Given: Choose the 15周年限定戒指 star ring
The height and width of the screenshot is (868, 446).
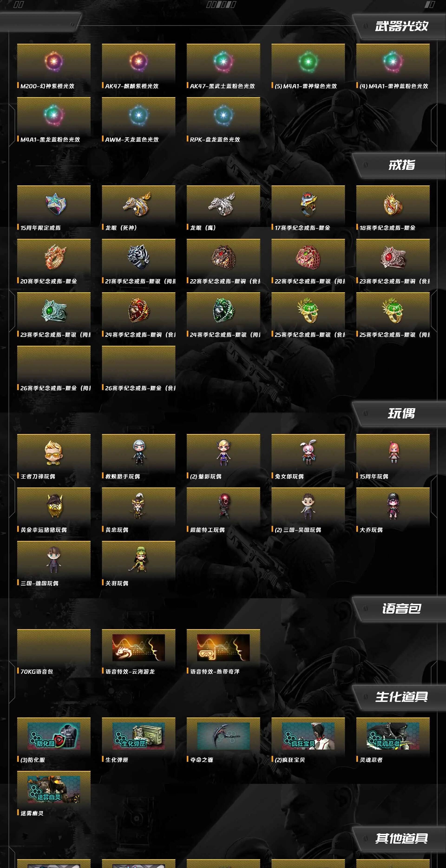Looking at the screenshot, I should point(56,204).
